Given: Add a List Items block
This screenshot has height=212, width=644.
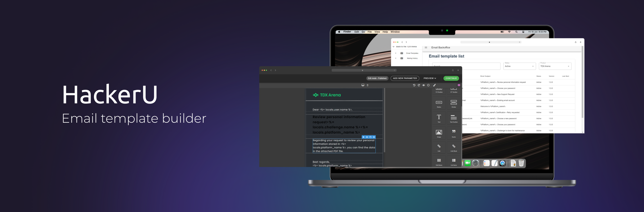Looking at the screenshot, I should [454, 162].
